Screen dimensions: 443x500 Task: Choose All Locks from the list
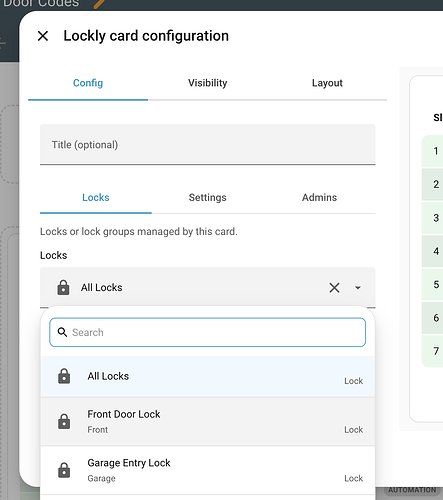[208, 376]
